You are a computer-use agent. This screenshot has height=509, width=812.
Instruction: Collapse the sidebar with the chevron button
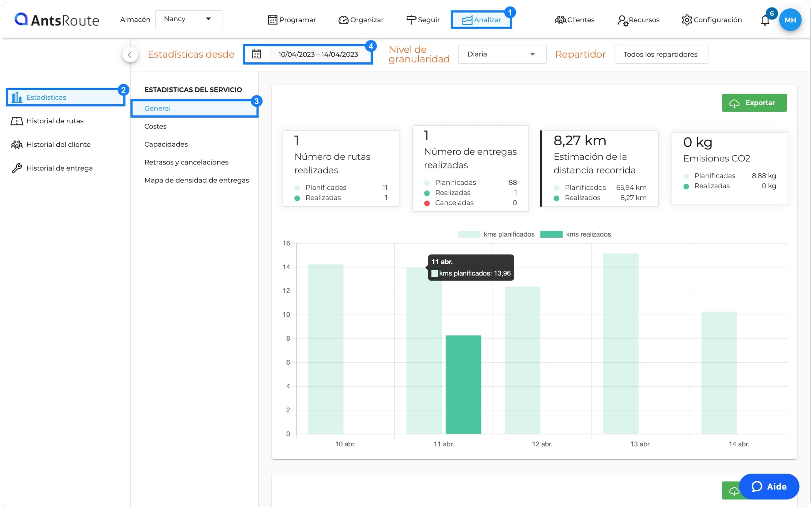click(x=130, y=55)
